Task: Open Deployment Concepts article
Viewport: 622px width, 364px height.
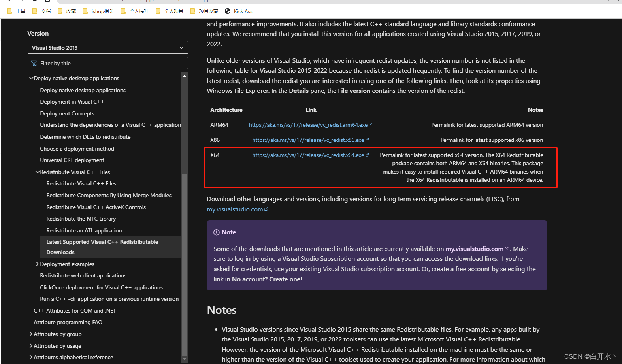Action: pos(67,113)
